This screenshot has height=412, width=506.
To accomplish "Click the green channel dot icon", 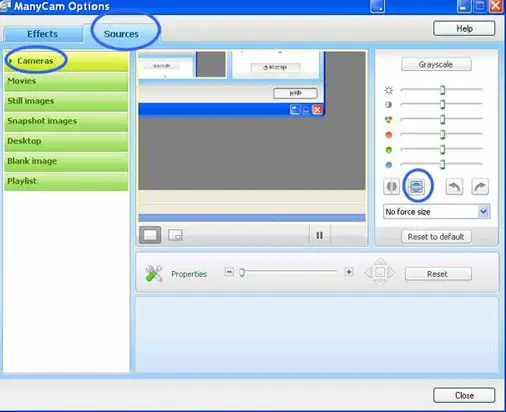I will click(x=388, y=150).
